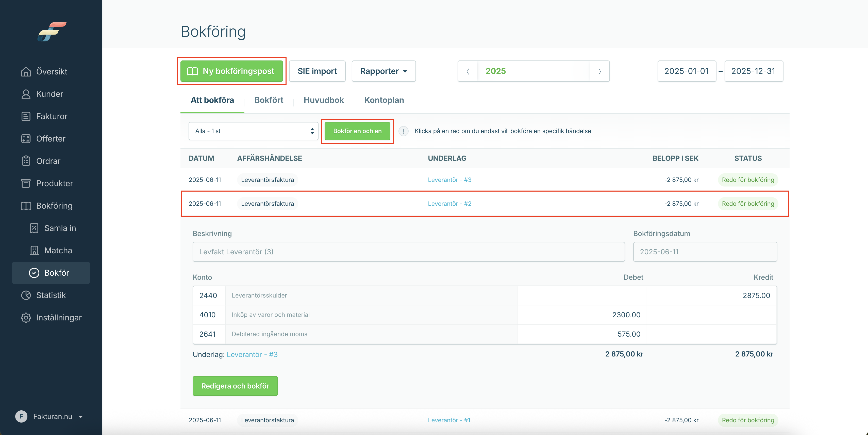Select the Offerter calculator icon

(x=26, y=138)
